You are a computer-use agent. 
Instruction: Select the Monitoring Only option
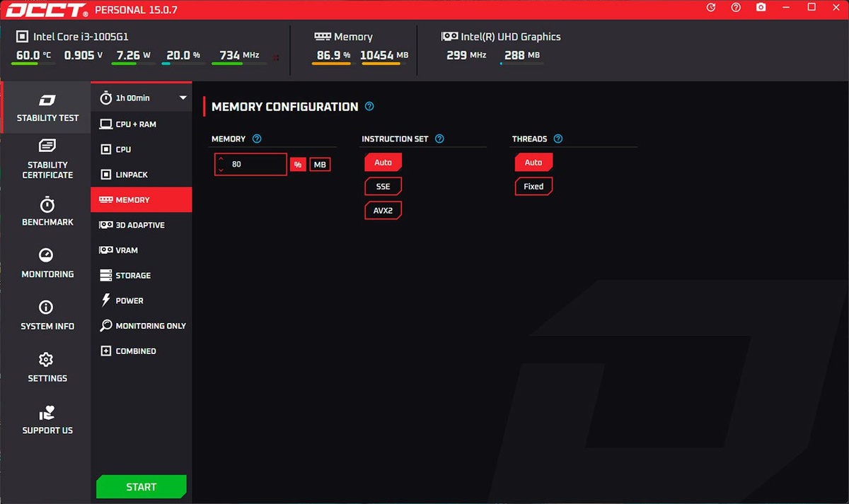point(141,326)
